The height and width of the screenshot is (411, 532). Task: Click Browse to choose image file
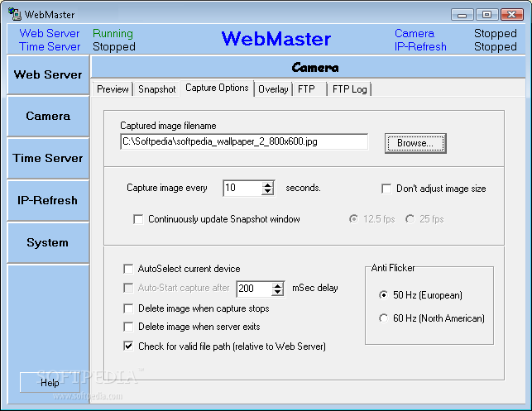click(415, 143)
